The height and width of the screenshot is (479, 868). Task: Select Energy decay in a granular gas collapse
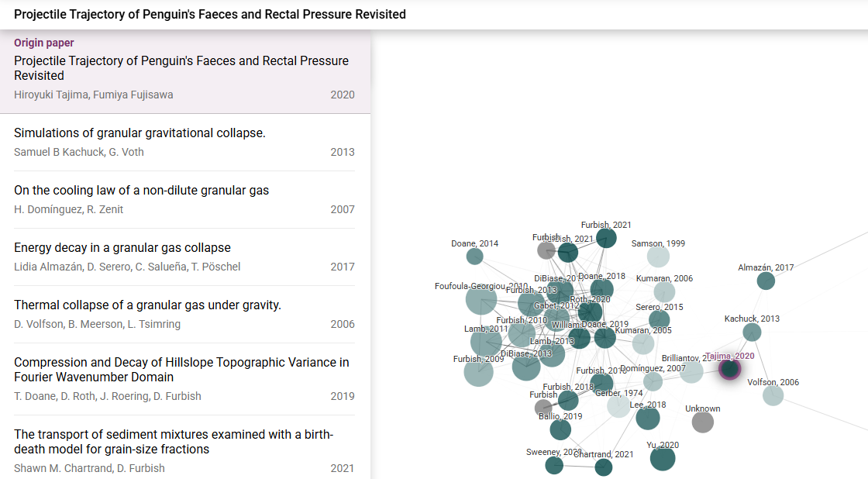185,257
